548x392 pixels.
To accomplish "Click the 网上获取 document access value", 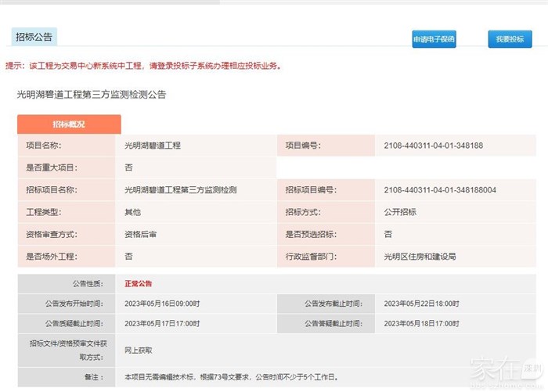I will click(139, 351).
